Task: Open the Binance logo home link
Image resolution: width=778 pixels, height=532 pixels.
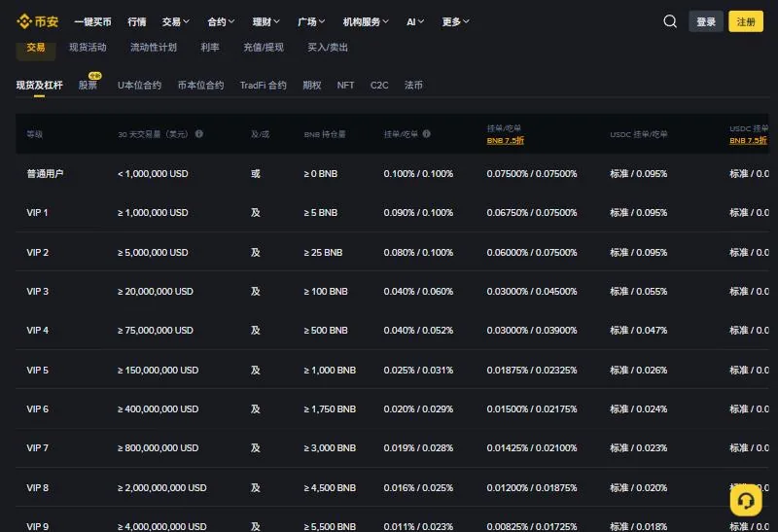Action: coord(37,21)
